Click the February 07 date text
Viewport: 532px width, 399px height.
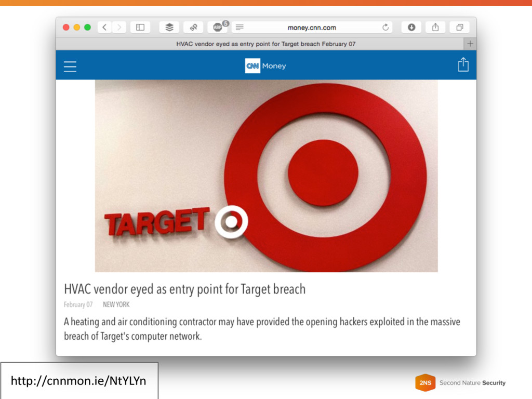(x=78, y=304)
